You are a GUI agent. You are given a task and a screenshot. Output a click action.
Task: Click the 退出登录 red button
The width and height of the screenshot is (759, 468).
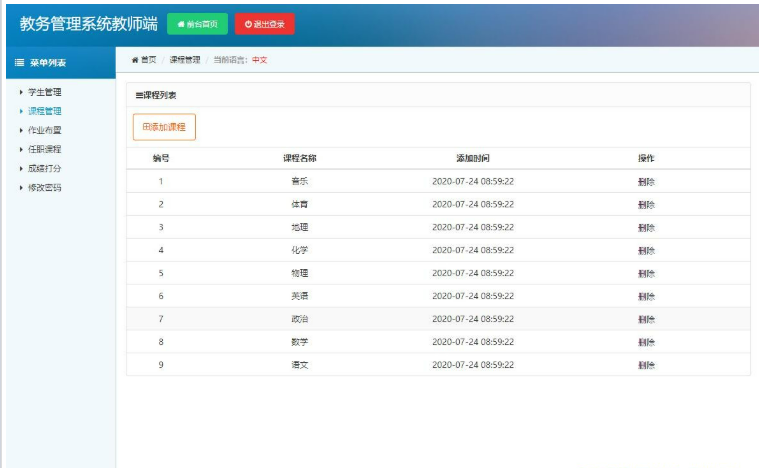coord(264,24)
